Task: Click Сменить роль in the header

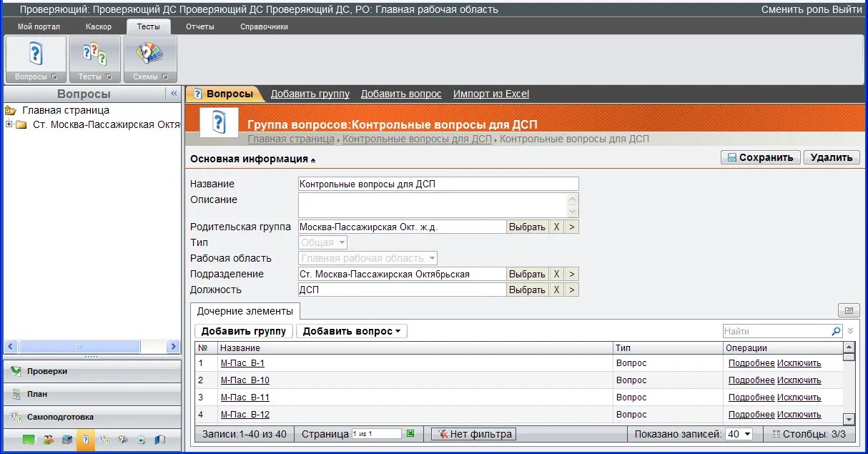Action: point(795,9)
